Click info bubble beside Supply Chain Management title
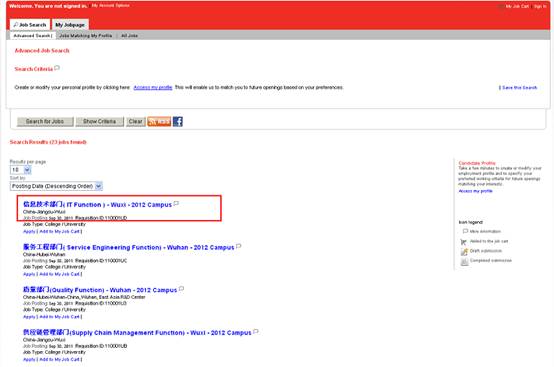Screen dimensions: 554x367 [x=256, y=332]
